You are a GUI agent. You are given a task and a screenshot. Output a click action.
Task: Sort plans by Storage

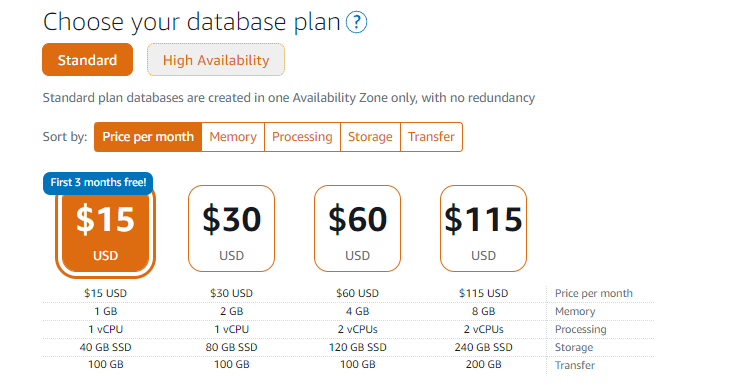(370, 137)
